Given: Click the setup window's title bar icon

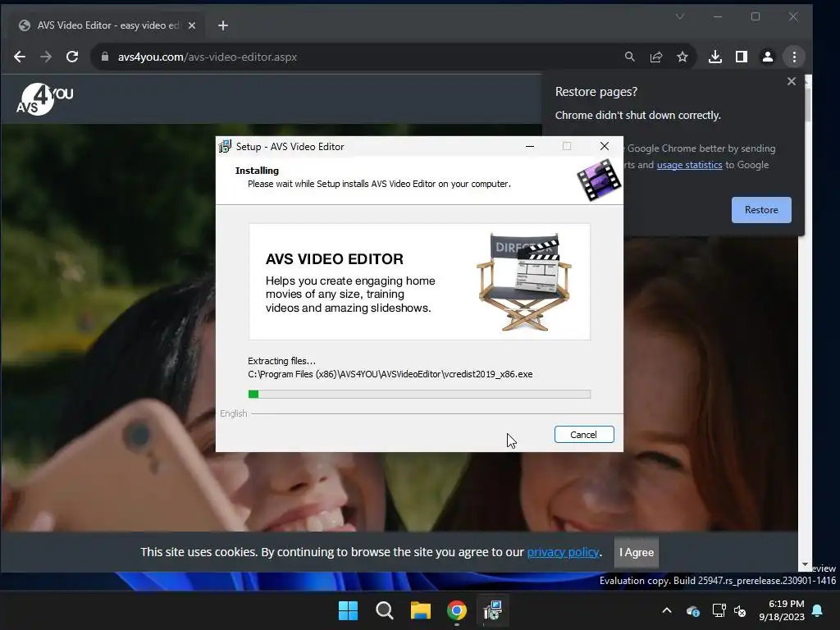Looking at the screenshot, I should point(225,146).
